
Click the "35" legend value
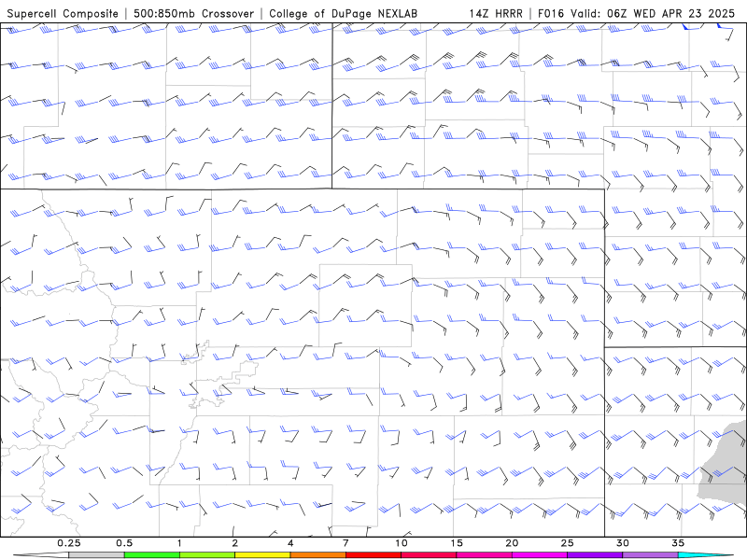click(678, 543)
